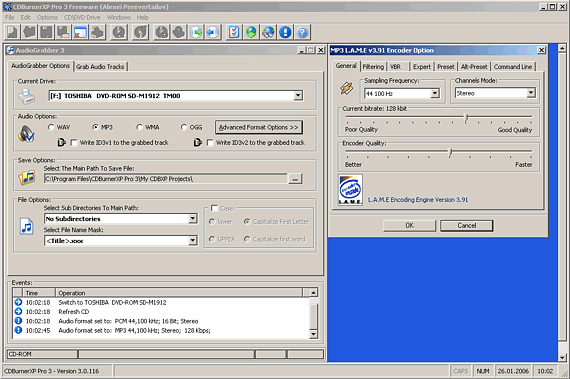Click the CDBurnerXP title bar application icon
This screenshot has height=379, width=570.
[7, 7]
